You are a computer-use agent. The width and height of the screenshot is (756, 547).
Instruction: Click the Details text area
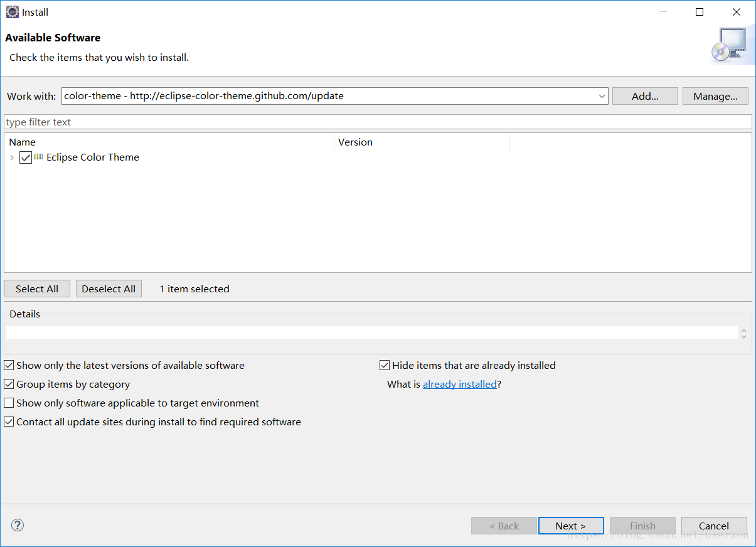pyautogui.click(x=371, y=332)
